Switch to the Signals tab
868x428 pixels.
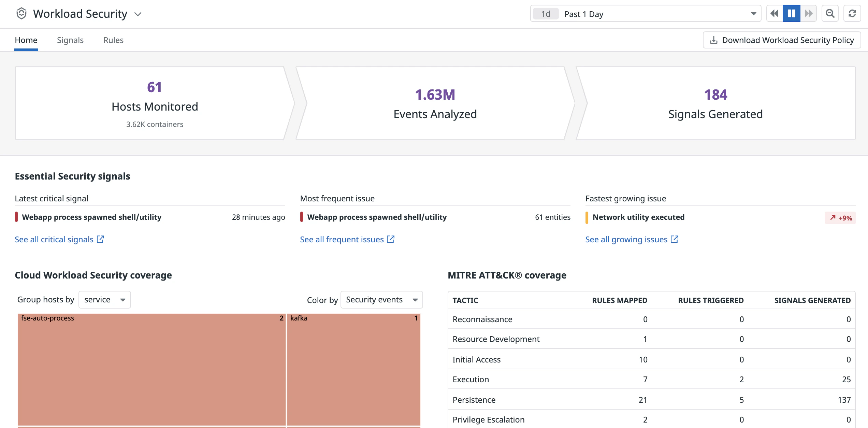(70, 40)
